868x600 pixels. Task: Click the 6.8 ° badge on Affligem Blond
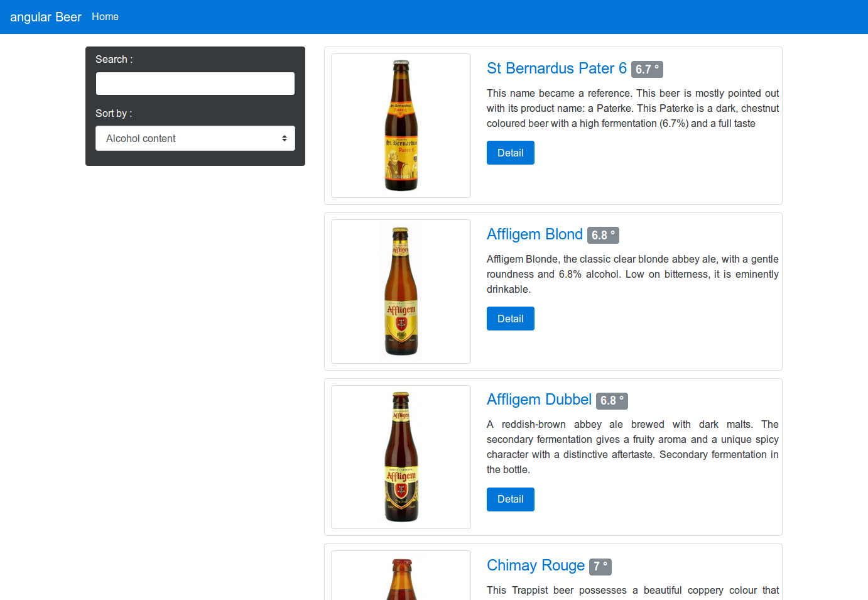click(603, 235)
